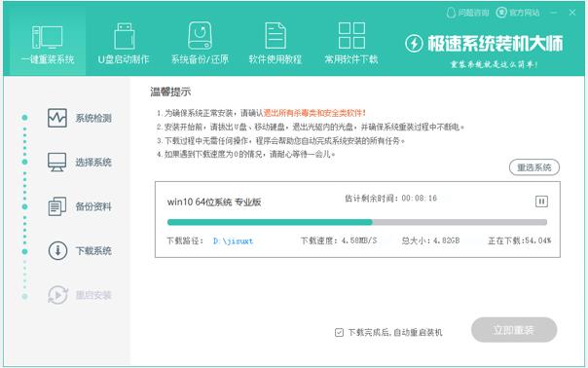The image size is (588, 368).
Task: Click the 温馨提示 heading
Action: (x=170, y=92)
